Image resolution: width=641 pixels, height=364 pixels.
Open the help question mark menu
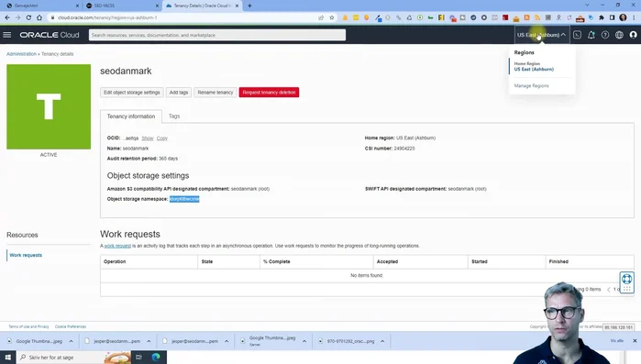tap(605, 35)
